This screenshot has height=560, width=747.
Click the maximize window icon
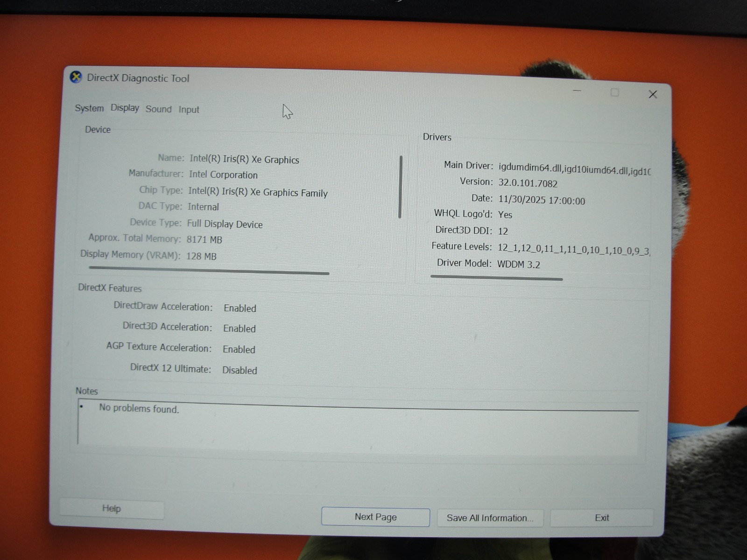614,93
